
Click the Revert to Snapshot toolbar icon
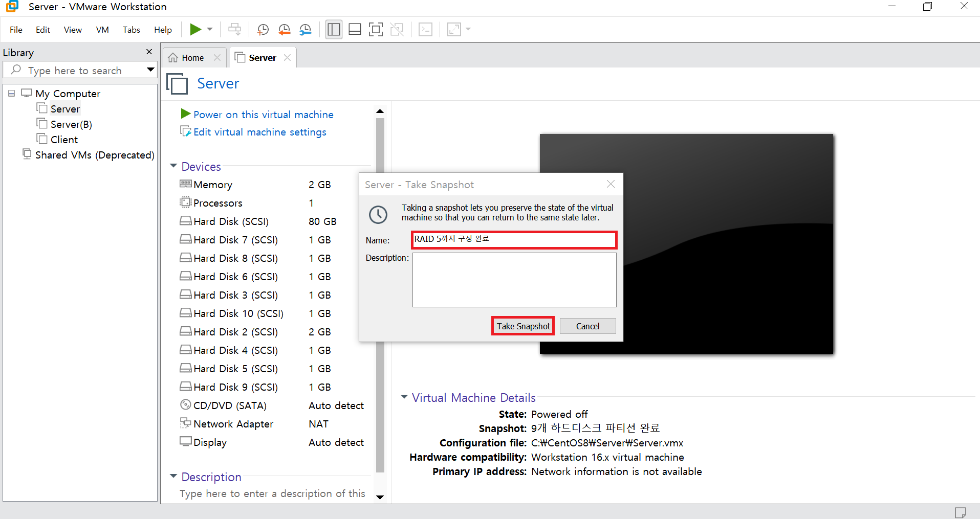[x=284, y=29]
